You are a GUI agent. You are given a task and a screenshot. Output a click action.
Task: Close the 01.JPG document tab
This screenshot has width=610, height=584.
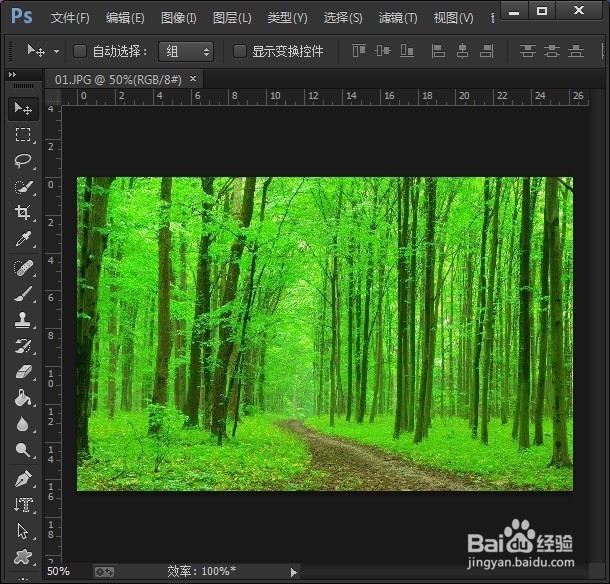point(193,79)
